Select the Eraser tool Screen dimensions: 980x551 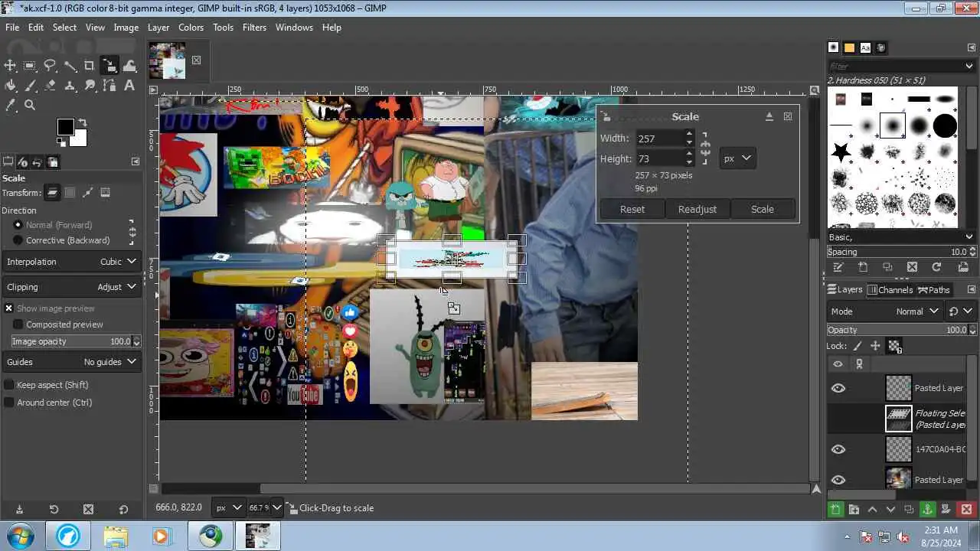[50, 86]
